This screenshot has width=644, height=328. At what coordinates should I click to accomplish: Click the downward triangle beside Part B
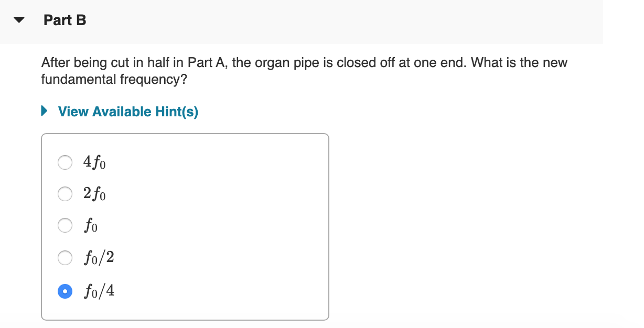tap(18, 20)
